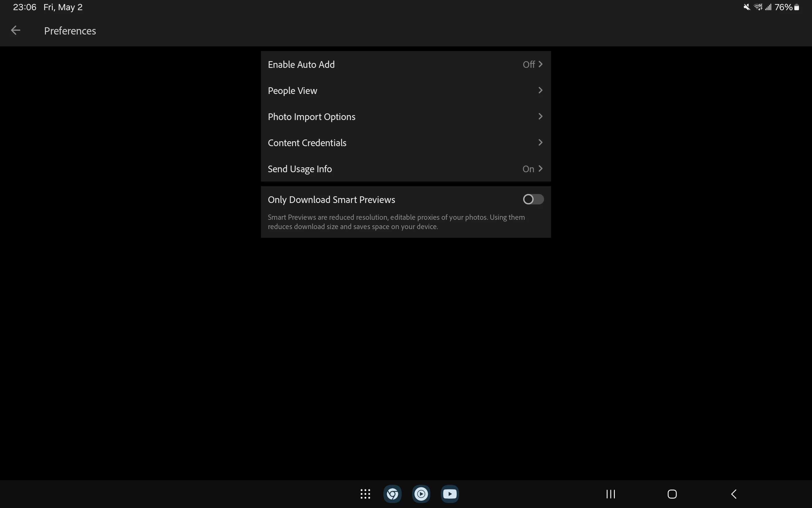The image size is (812, 508).
Task: Expand People View with its chevron
Action: [x=540, y=90]
